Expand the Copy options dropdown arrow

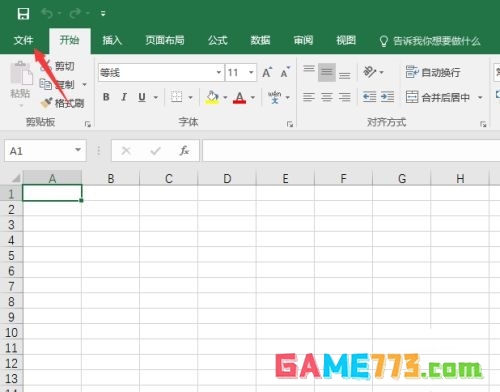point(84,85)
